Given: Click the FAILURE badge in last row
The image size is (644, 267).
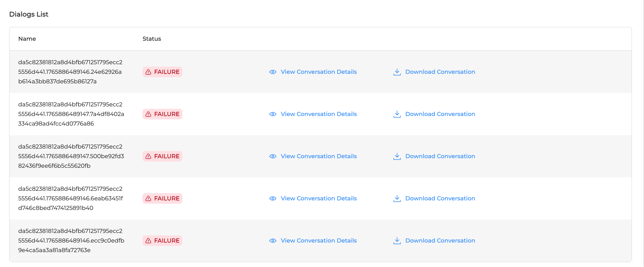Looking at the screenshot, I should pos(162,241).
